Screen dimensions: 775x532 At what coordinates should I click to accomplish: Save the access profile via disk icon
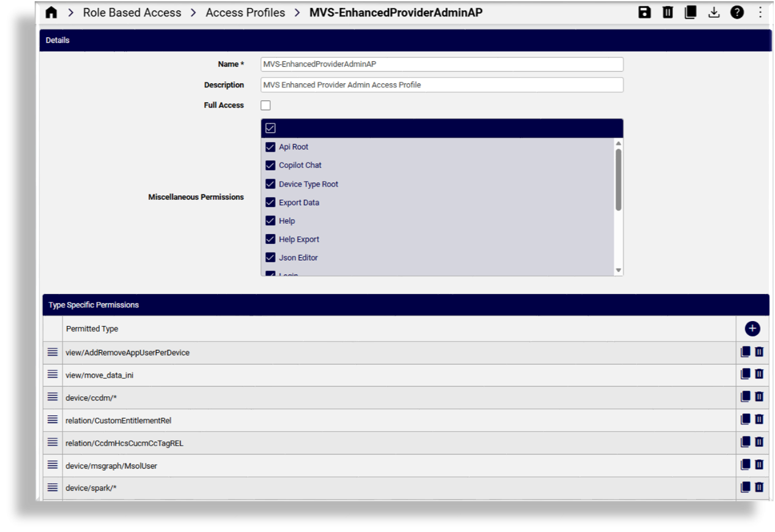tap(644, 12)
